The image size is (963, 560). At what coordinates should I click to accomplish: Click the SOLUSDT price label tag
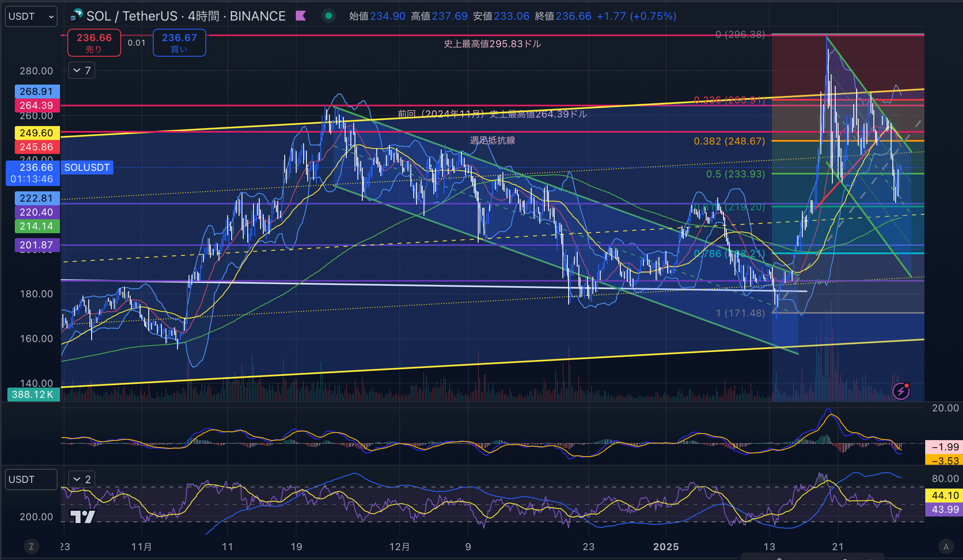pos(87,168)
